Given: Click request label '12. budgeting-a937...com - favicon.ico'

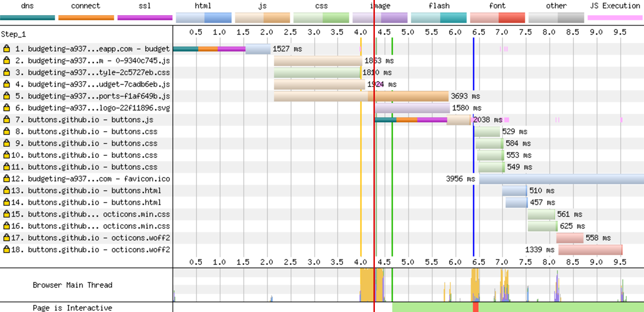Looking at the screenshot, I should point(90,179).
